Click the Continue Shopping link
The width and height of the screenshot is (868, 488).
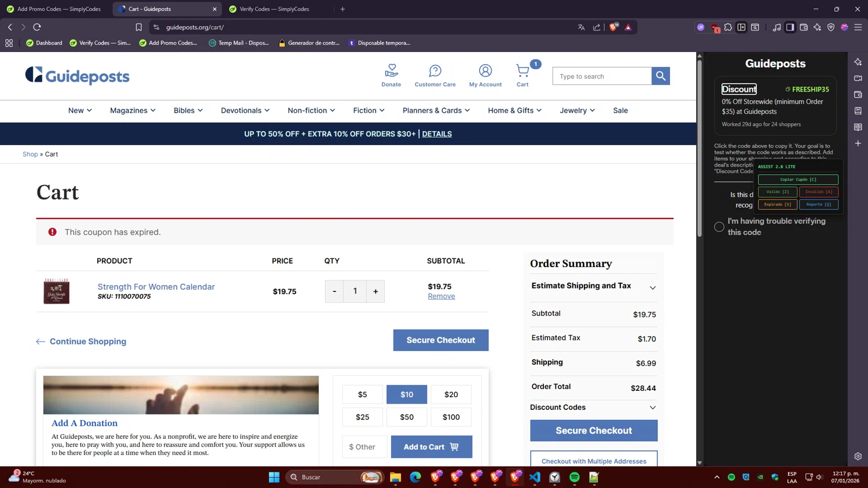coord(81,342)
